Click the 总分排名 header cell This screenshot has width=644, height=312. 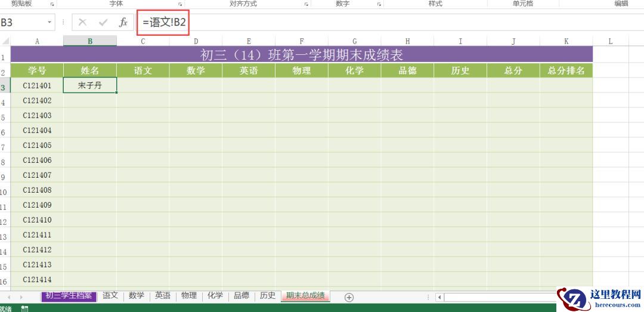click(x=566, y=70)
